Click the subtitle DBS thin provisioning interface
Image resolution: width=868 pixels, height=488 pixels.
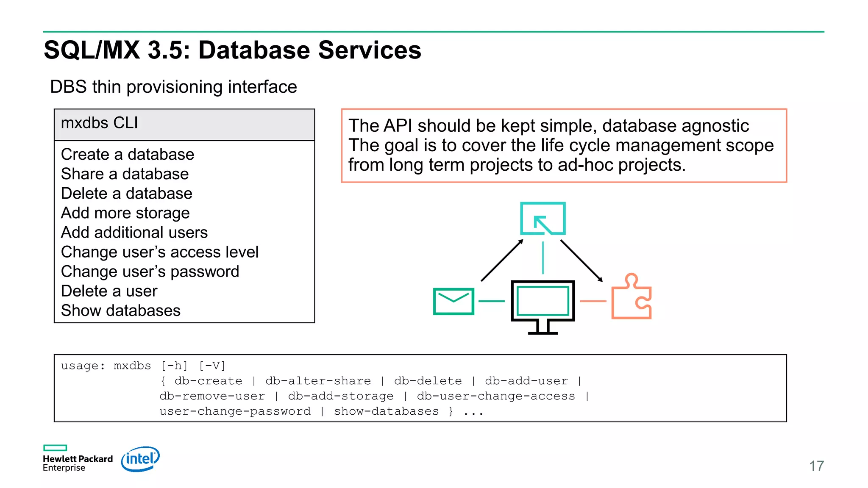click(x=173, y=87)
